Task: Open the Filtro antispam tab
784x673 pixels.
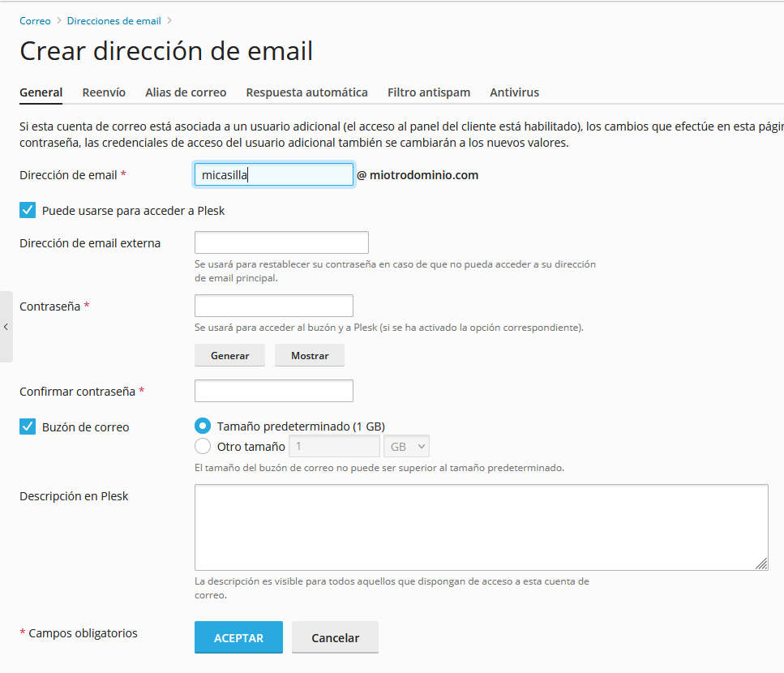Action: pyautogui.click(x=428, y=92)
